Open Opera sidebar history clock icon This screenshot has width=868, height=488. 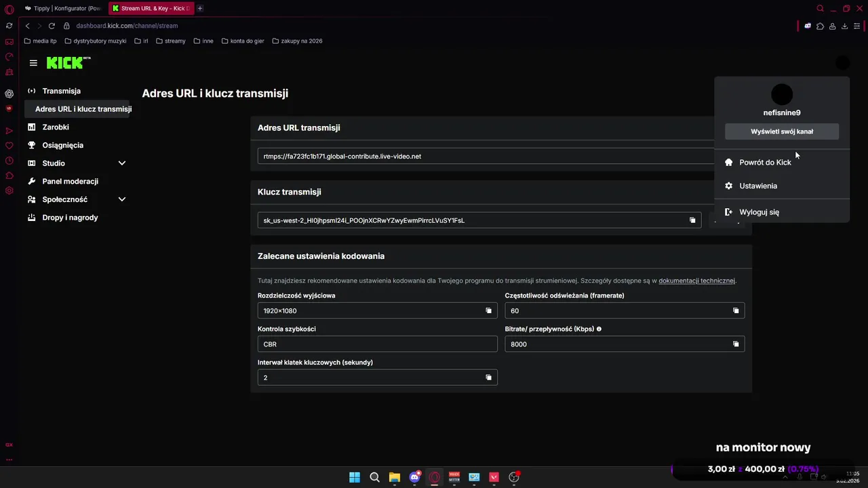click(9, 161)
